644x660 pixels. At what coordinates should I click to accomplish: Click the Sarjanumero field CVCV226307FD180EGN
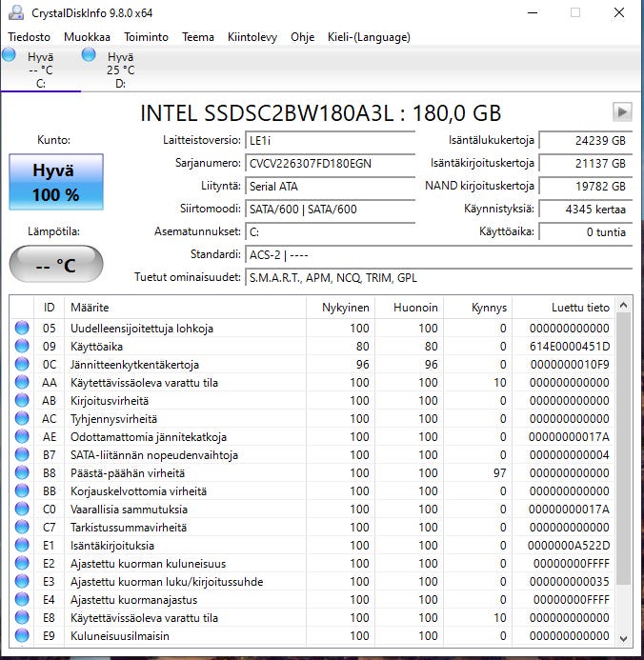(x=330, y=163)
